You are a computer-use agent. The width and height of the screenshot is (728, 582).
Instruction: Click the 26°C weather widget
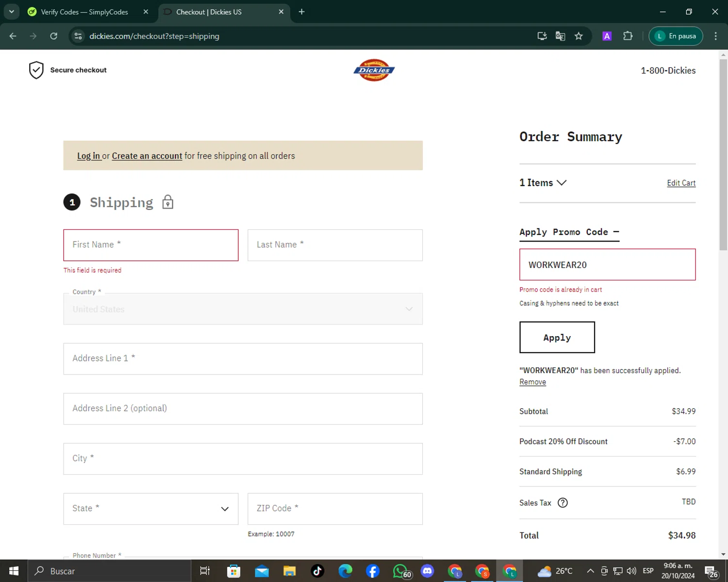(x=555, y=571)
